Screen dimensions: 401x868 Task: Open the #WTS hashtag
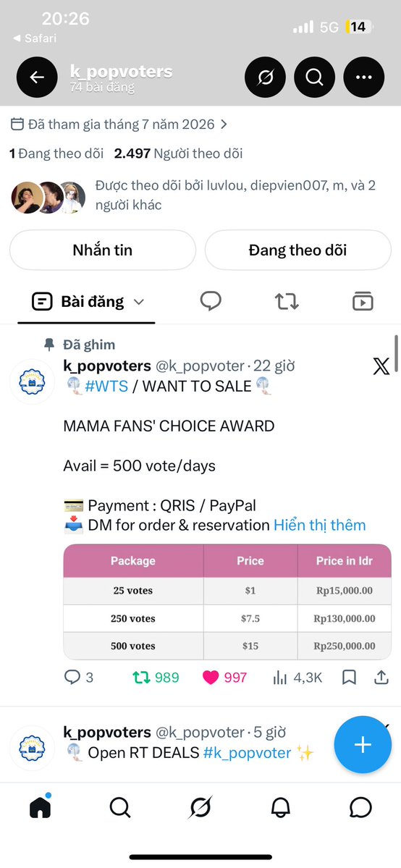pos(106,386)
